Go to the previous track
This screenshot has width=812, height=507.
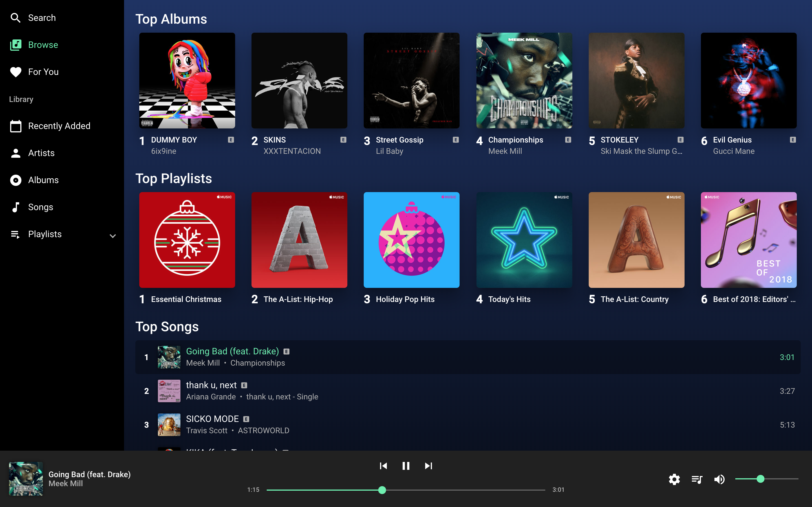[383, 466]
